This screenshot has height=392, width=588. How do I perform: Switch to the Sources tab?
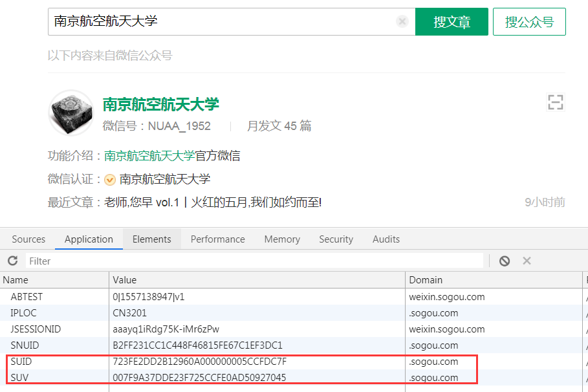click(28, 239)
